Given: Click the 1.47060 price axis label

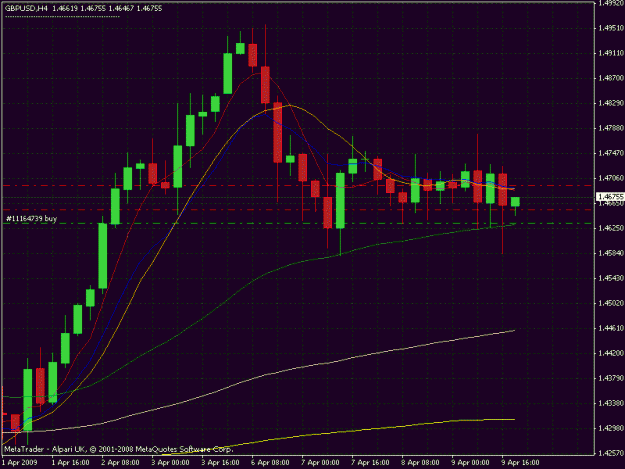Looking at the screenshot, I should [610, 178].
